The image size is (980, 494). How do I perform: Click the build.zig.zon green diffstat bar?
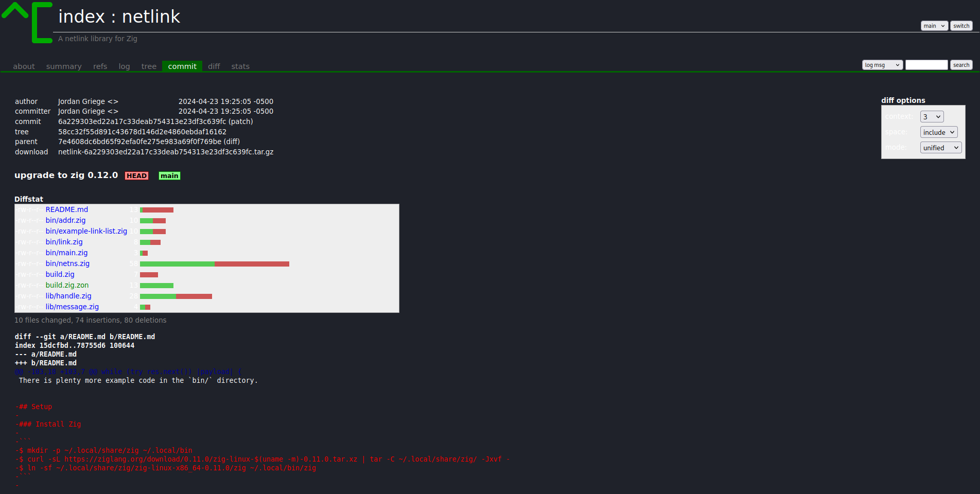pos(156,286)
